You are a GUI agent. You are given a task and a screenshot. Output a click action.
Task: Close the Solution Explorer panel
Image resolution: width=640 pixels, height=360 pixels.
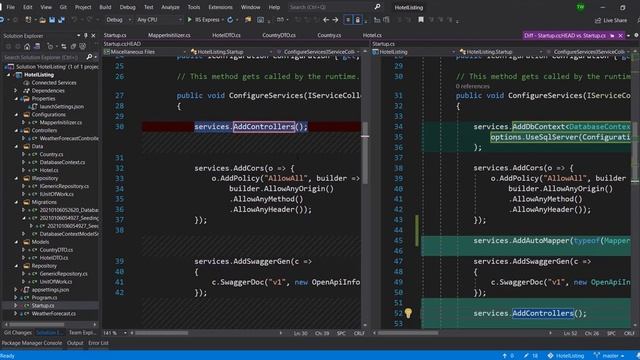(x=93, y=36)
